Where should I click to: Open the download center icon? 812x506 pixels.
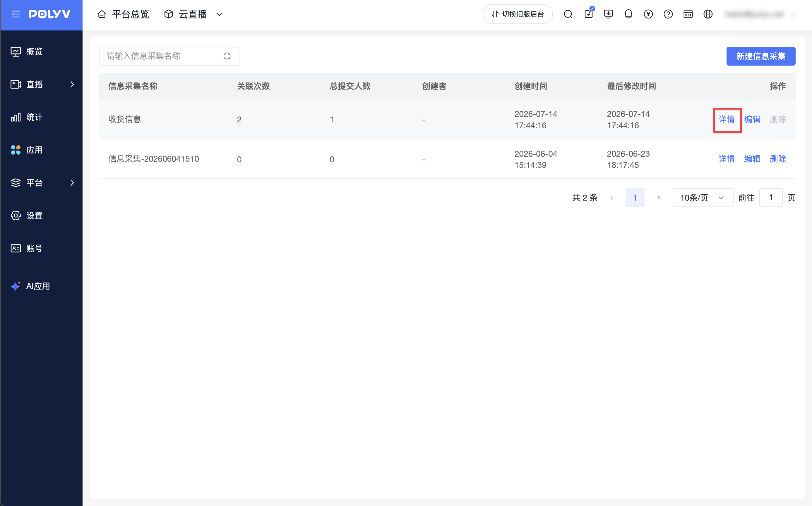[x=608, y=14]
